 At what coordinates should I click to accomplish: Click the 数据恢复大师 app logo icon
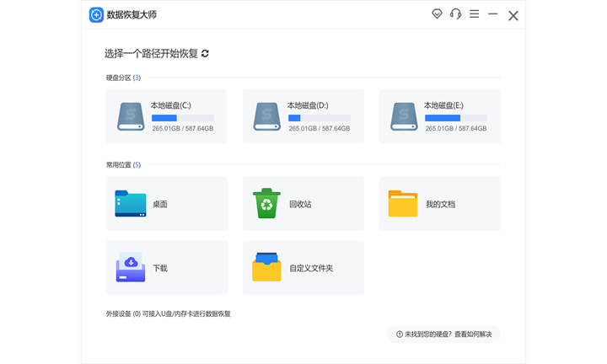96,15
